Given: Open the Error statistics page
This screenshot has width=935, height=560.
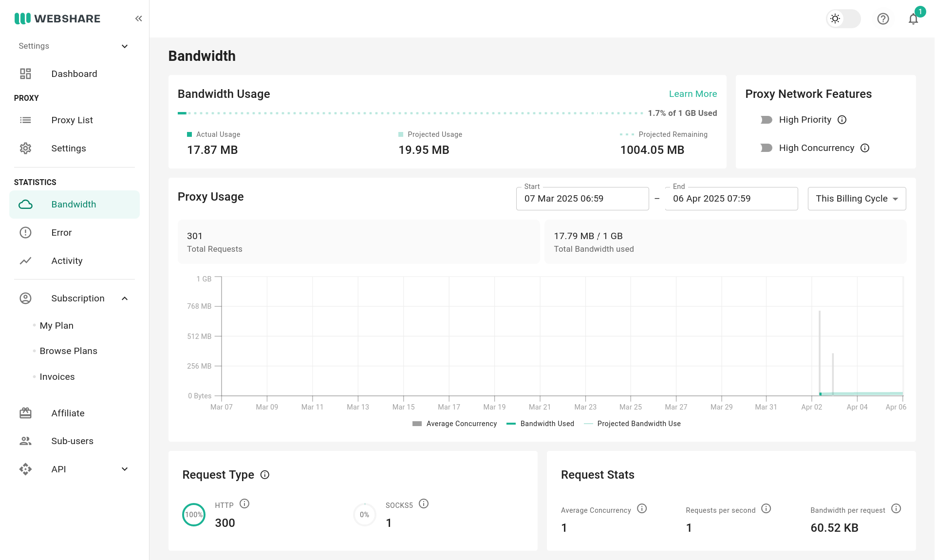Looking at the screenshot, I should click(61, 233).
